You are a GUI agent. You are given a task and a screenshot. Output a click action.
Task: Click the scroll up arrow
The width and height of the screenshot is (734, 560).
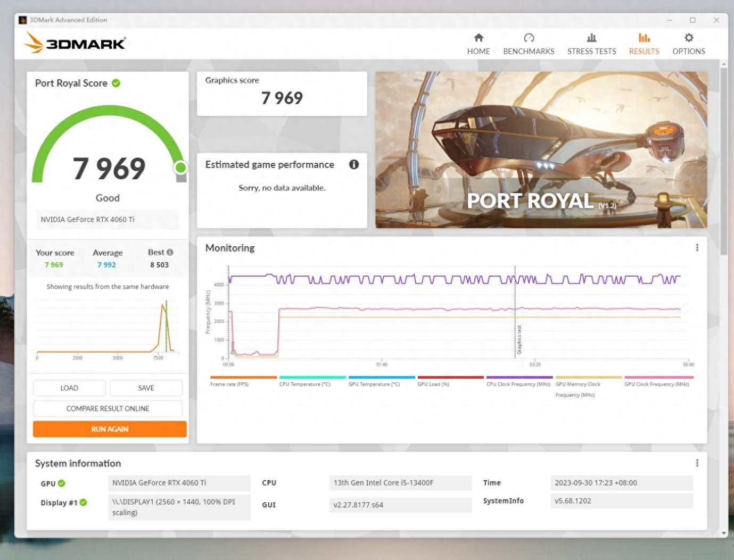[x=723, y=64]
